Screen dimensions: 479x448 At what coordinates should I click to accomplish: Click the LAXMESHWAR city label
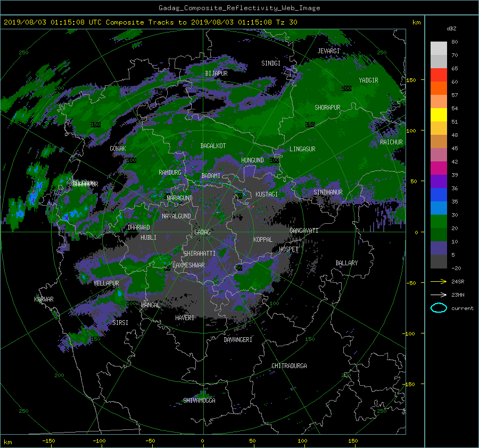click(188, 265)
